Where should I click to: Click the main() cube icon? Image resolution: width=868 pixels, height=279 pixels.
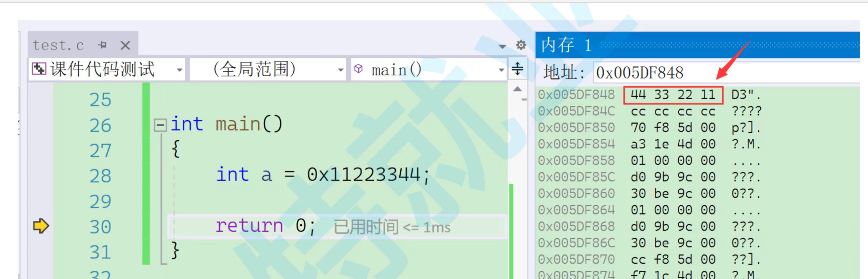[x=358, y=69]
